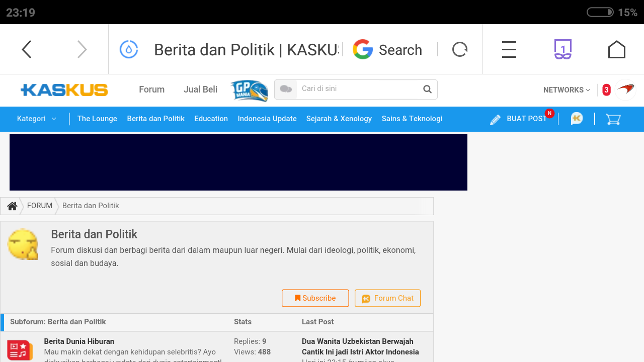
Task: Open the GP Mania banner icon
Action: pyautogui.click(x=249, y=90)
